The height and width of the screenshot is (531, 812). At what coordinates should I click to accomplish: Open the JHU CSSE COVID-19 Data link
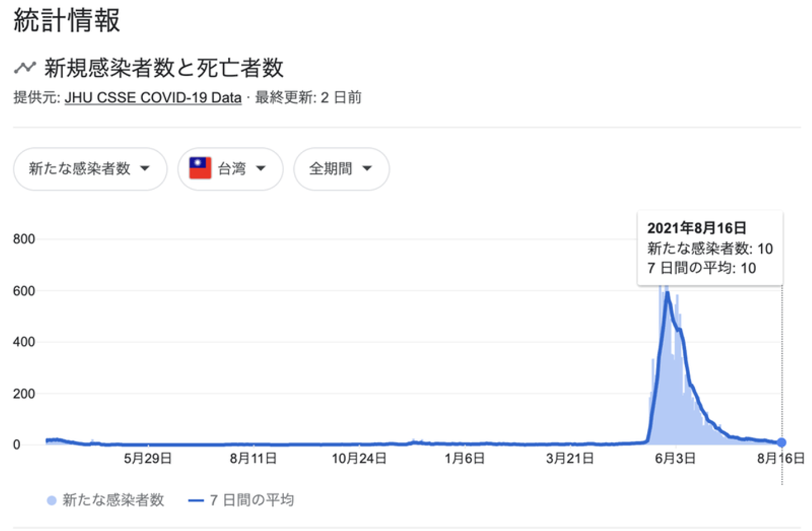(x=153, y=98)
